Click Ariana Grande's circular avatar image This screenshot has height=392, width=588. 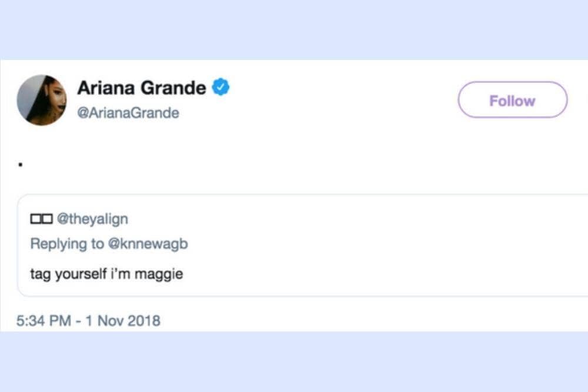click(x=41, y=99)
